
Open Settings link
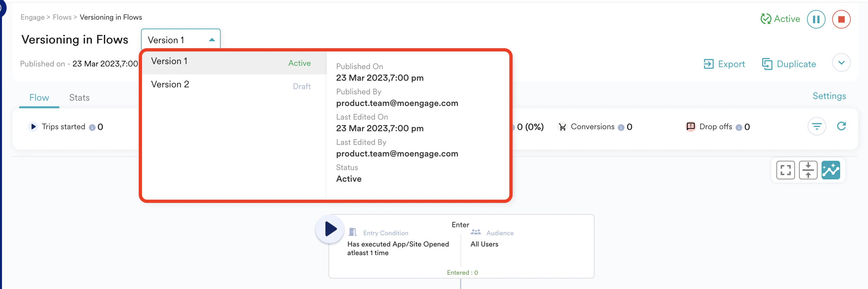pyautogui.click(x=829, y=96)
